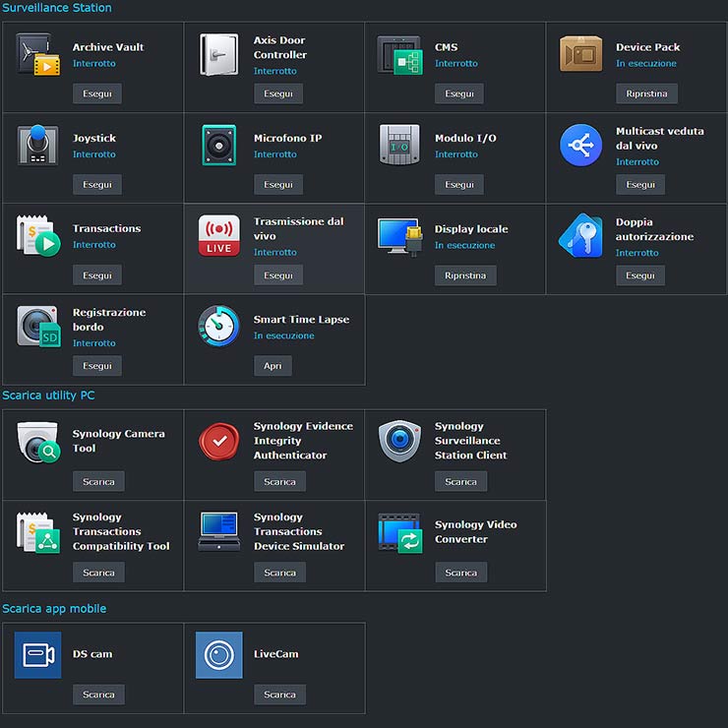
Task: Click the Microfono IP speaker icon
Action: click(x=219, y=146)
